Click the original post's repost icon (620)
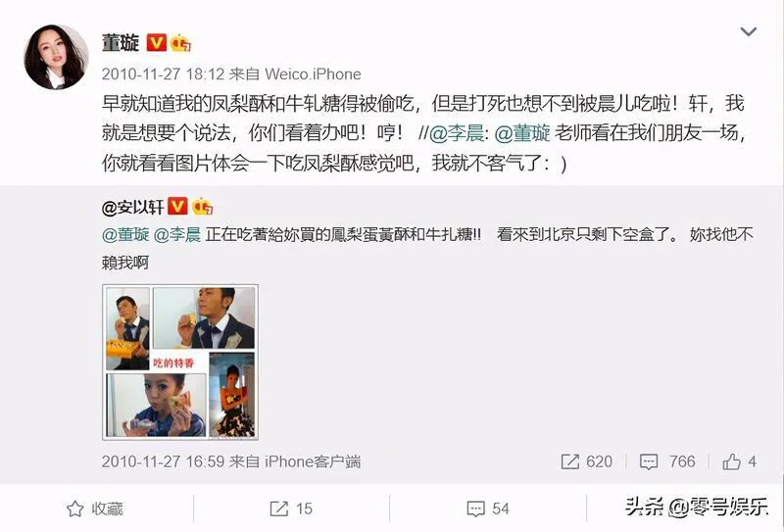784x532 pixels. (586, 461)
